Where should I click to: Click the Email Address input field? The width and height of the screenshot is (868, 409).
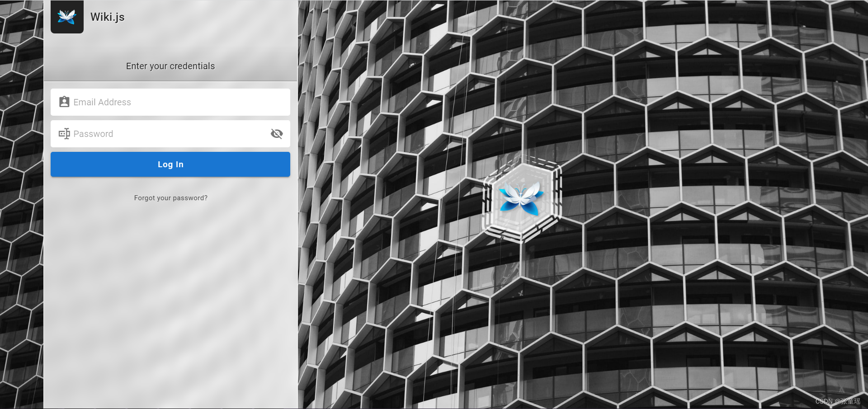(170, 102)
